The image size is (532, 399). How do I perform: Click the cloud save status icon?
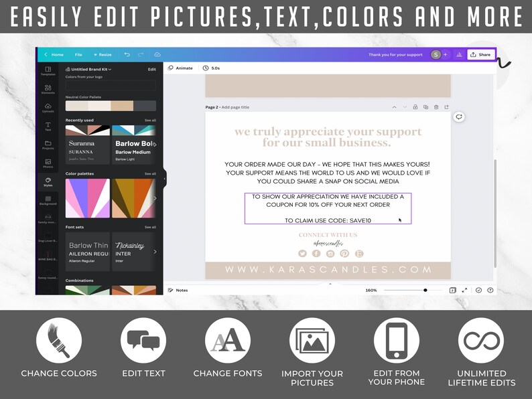157,54
